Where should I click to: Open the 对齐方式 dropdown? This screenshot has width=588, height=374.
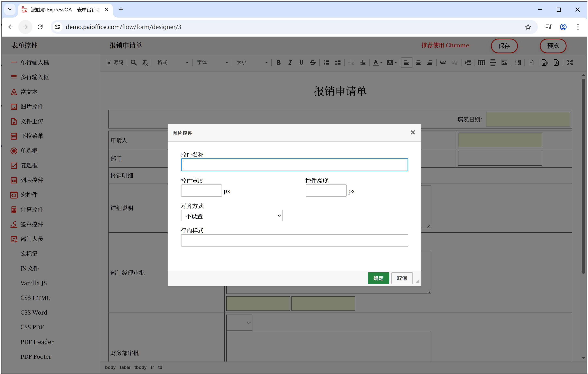(232, 216)
